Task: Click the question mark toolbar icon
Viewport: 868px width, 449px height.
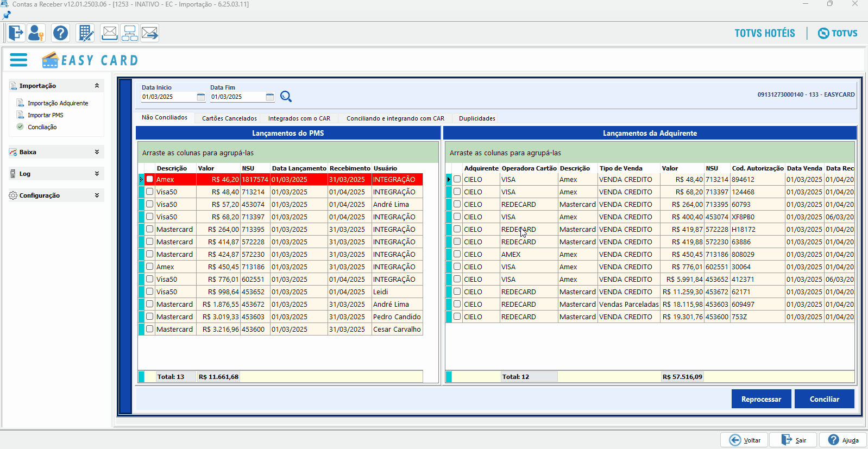Action: click(x=60, y=33)
